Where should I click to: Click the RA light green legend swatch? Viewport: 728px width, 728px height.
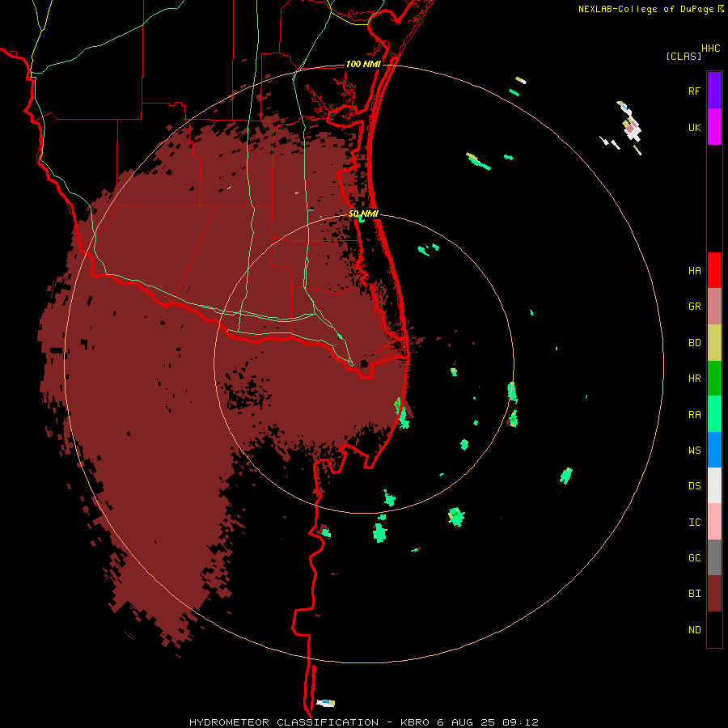(x=714, y=414)
